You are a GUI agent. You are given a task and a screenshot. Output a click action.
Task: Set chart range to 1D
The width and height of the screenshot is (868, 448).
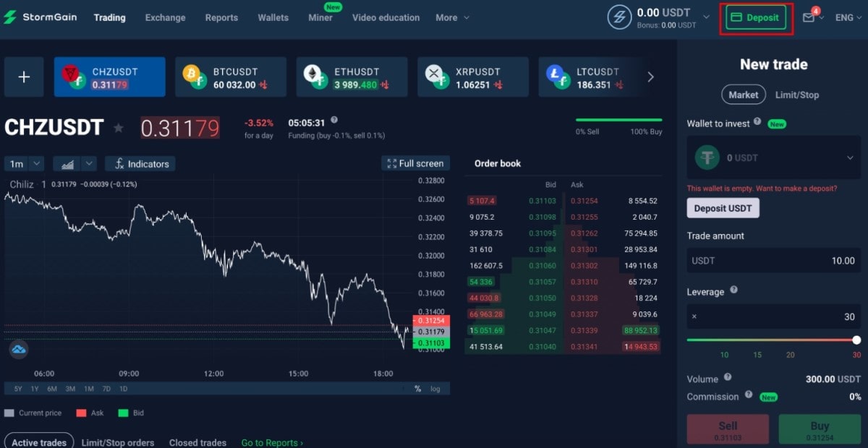[123, 389]
